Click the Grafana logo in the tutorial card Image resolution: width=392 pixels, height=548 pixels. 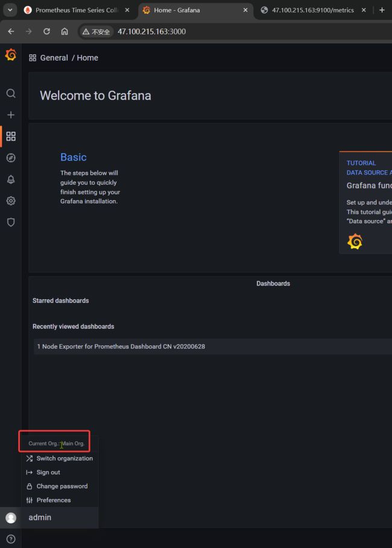click(x=355, y=241)
